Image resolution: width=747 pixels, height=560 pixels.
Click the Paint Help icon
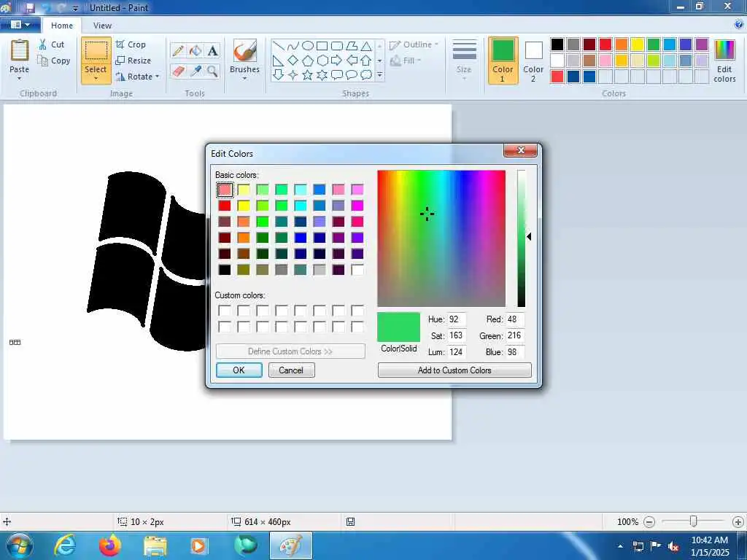pos(739,25)
